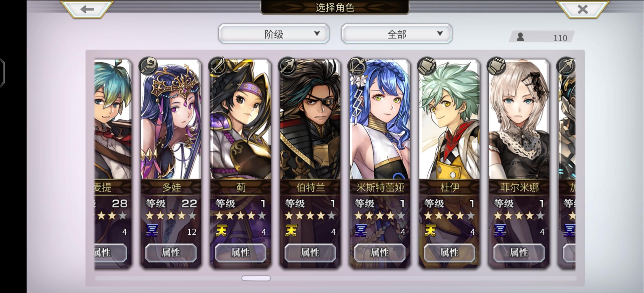The image size is (644, 293).
Task: Click 属性 button under 菲尔米娜
Action: pos(519,253)
